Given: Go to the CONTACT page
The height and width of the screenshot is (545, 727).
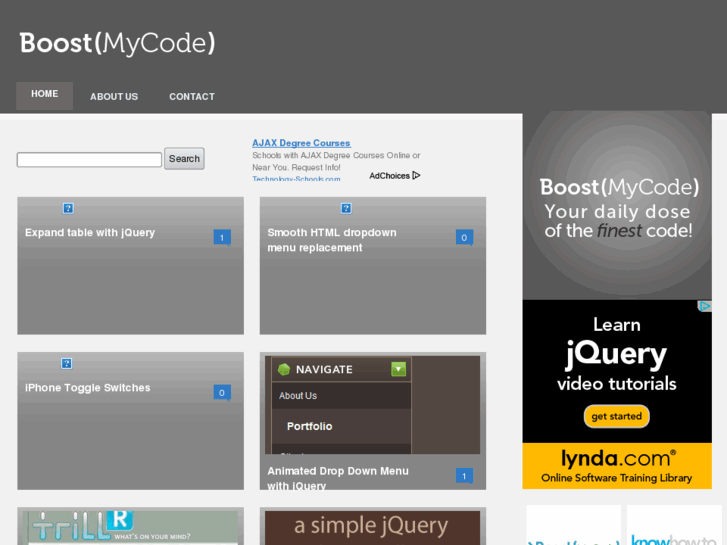Looking at the screenshot, I should pyautogui.click(x=192, y=96).
